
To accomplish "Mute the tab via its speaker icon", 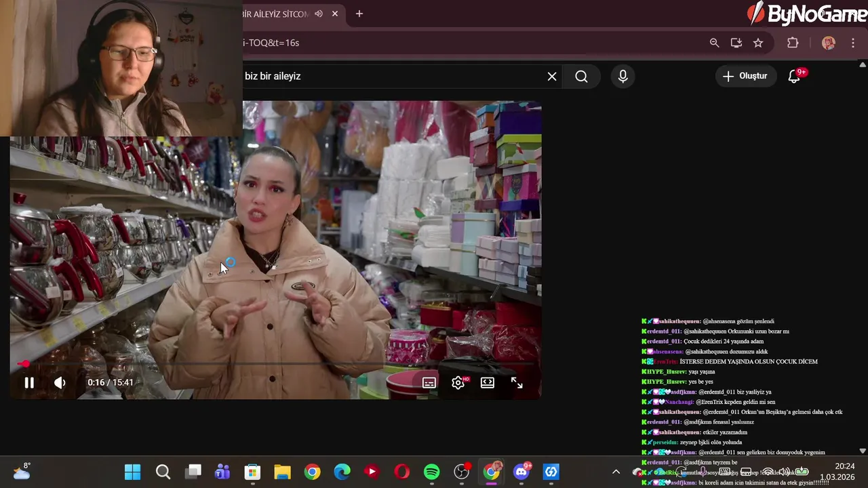I will [319, 14].
